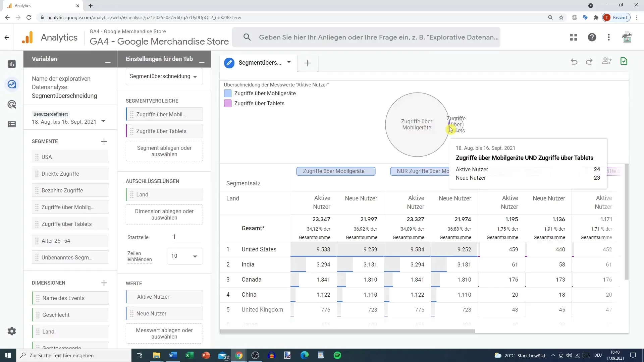This screenshot has height=362, width=644.
Task: Open the Reports bar chart icon in left sidebar
Action: tap(12, 64)
